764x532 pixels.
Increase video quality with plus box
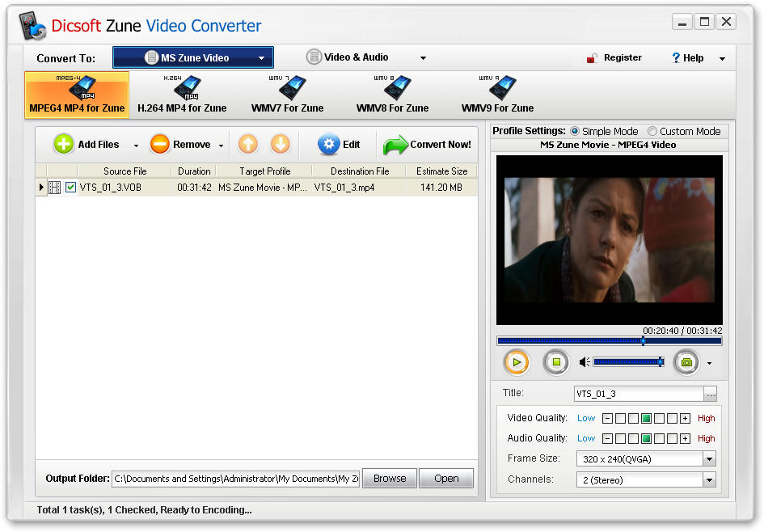click(x=685, y=419)
